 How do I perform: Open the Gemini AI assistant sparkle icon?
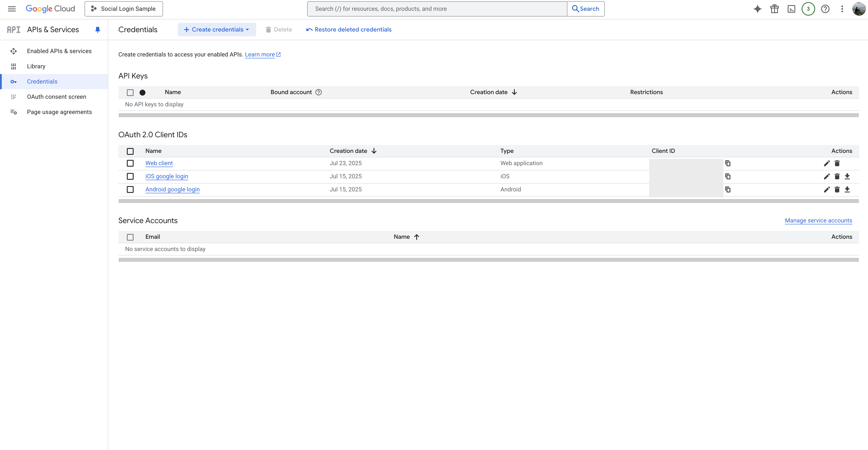click(x=757, y=9)
